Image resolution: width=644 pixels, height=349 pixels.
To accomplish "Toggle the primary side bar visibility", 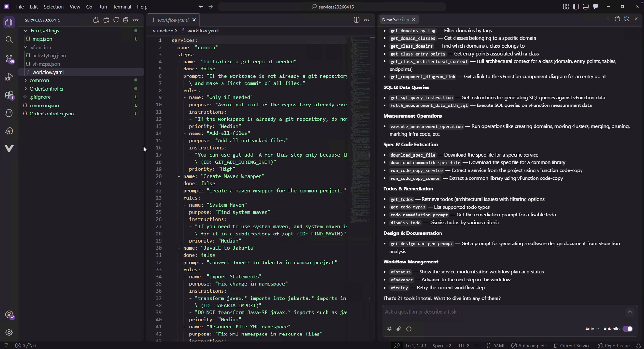I will pos(576,6).
